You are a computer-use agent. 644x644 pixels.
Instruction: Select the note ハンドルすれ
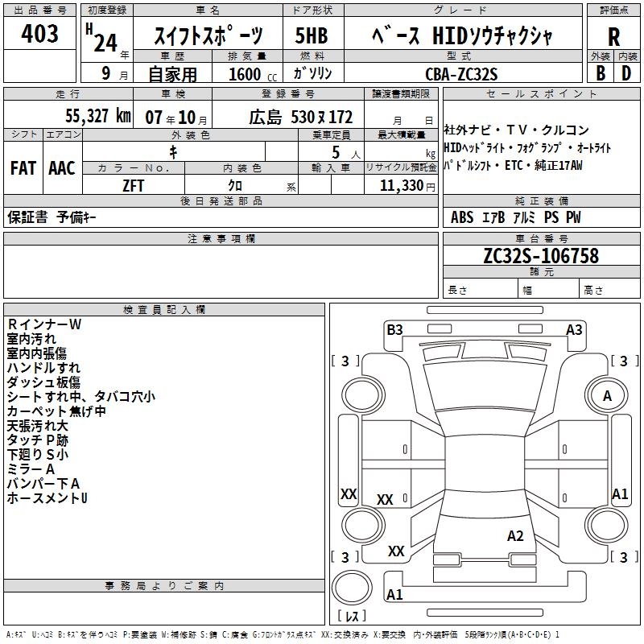43,368
